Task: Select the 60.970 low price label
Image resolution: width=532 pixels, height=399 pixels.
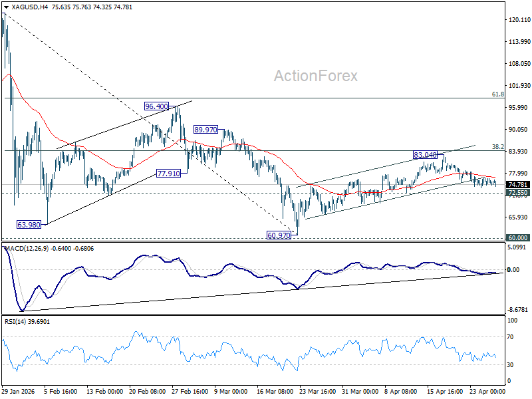Action: 279,235
